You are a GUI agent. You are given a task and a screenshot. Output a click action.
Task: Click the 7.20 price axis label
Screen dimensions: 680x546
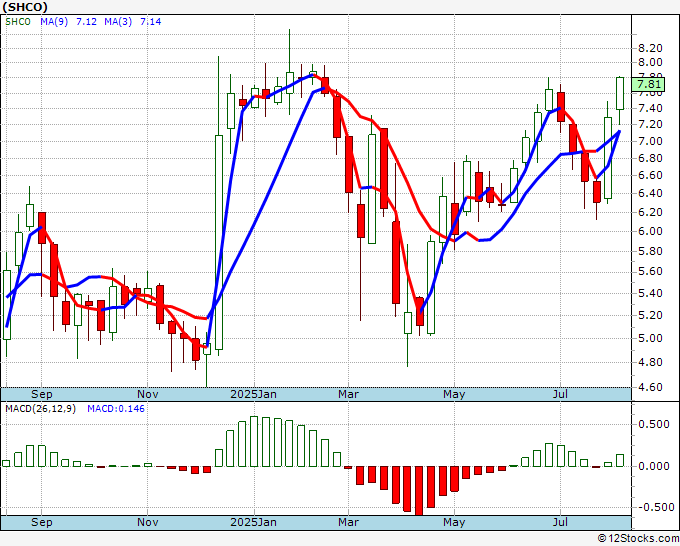click(x=650, y=124)
